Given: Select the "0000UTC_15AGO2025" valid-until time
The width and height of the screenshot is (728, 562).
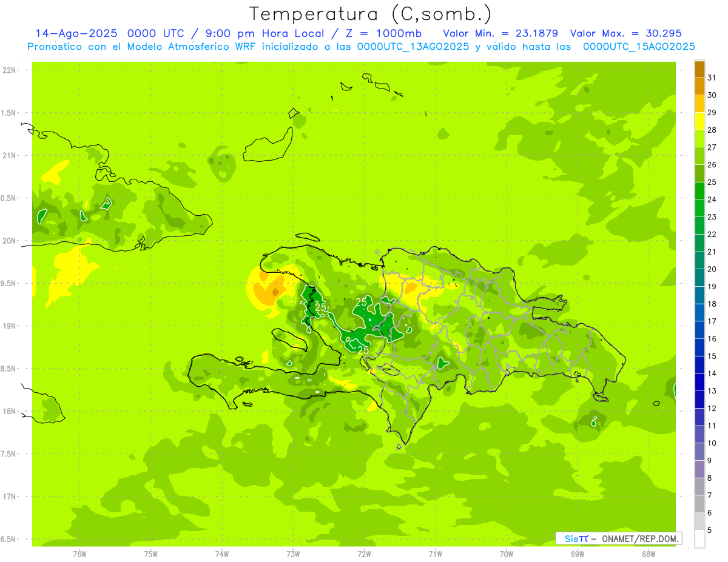Looking at the screenshot, I should pyautogui.click(x=639, y=47).
